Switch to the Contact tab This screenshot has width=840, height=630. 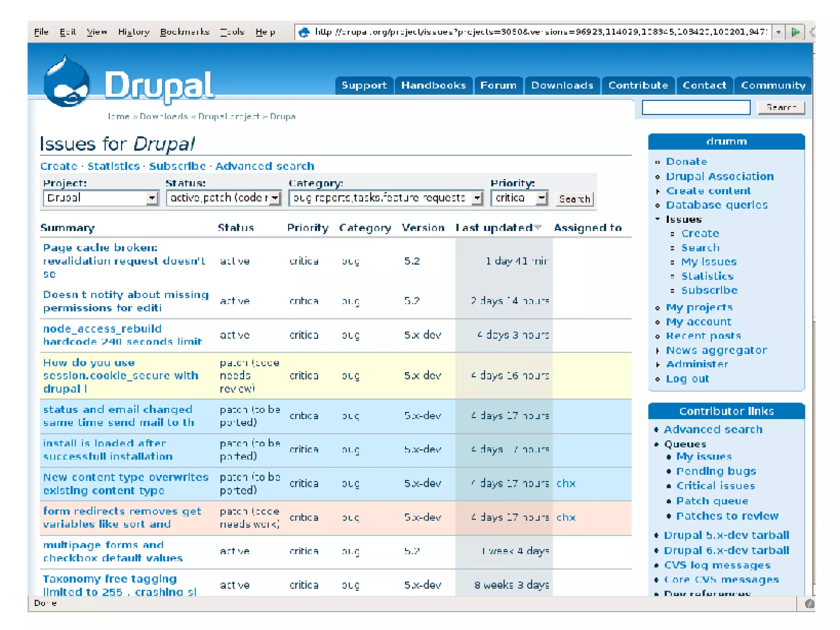coord(704,85)
